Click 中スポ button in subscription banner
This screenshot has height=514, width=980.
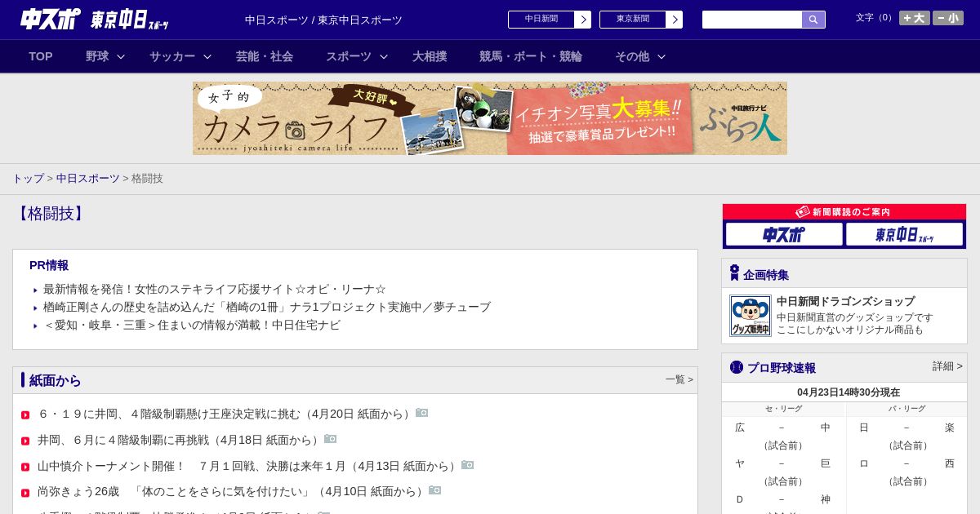pos(784,234)
